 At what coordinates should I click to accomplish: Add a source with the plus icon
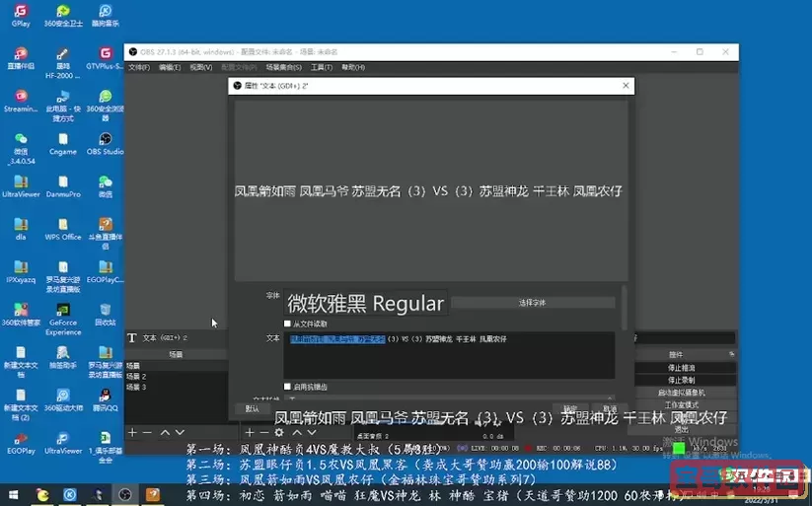[x=250, y=432]
